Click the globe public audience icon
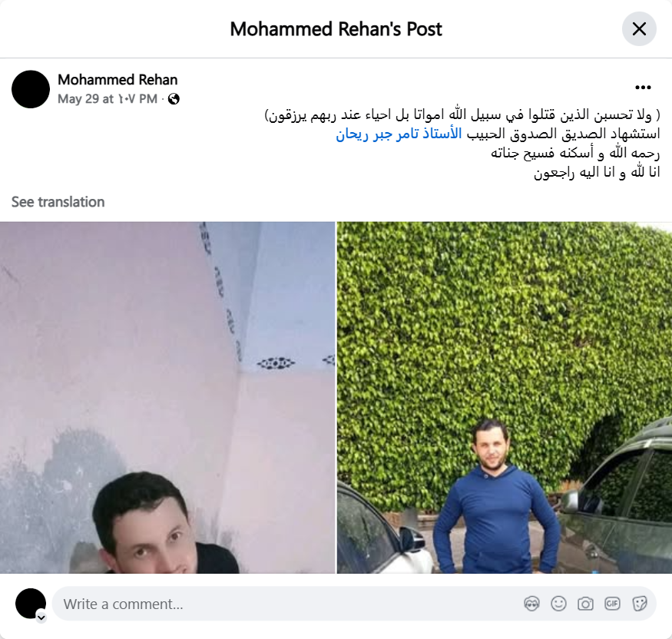 (x=174, y=99)
